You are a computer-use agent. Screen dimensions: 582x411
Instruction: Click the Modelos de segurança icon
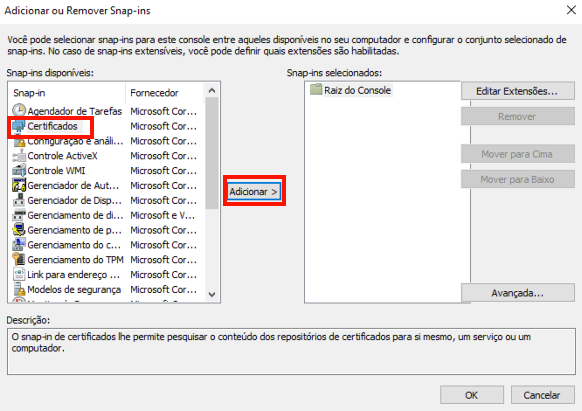[19, 289]
